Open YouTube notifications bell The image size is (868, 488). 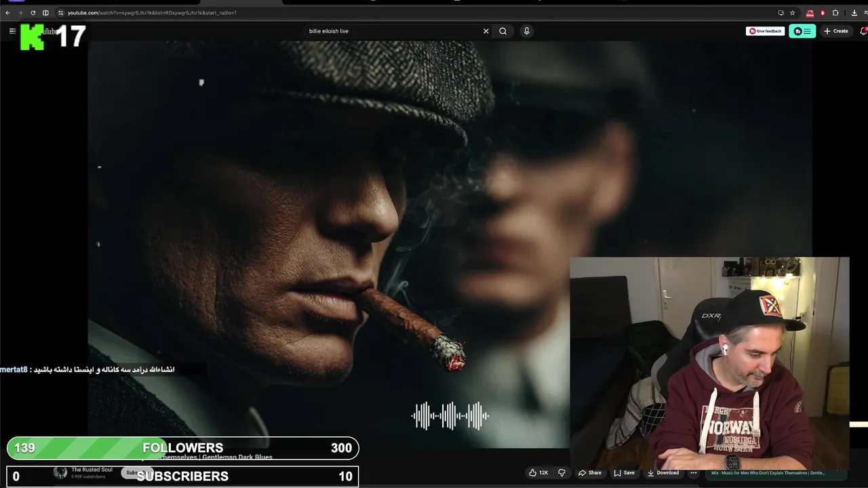click(x=863, y=31)
